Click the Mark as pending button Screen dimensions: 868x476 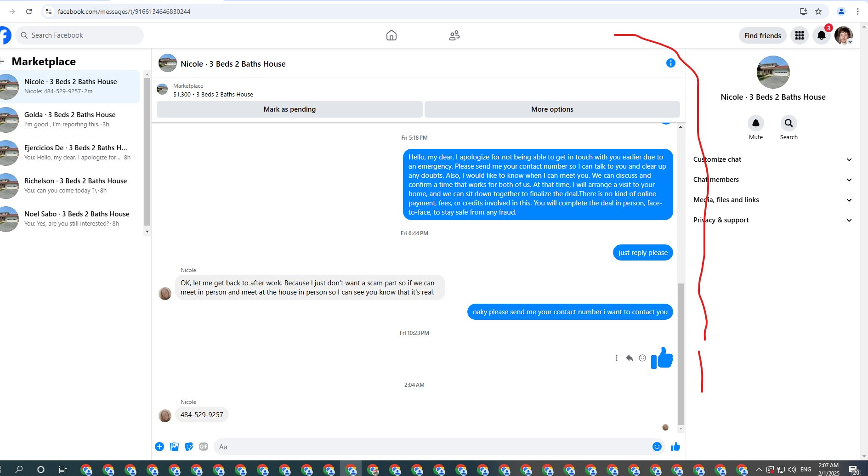click(x=289, y=109)
